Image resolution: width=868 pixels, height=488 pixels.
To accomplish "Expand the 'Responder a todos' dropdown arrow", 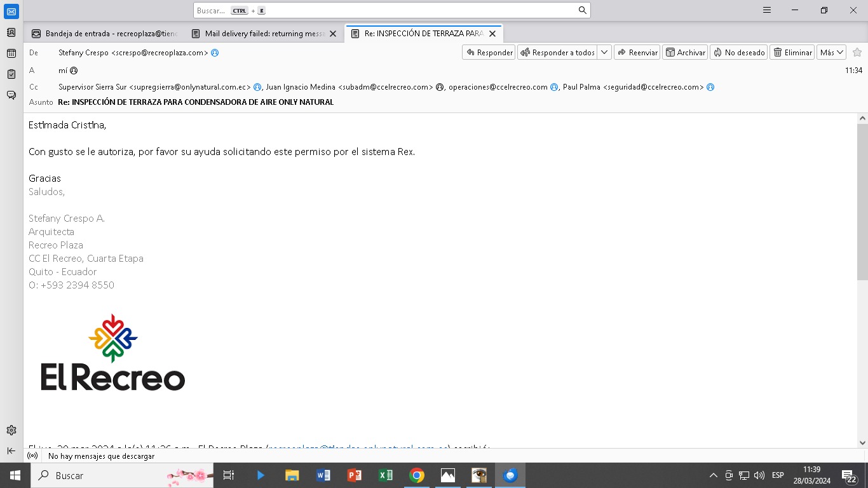I will pos(604,53).
